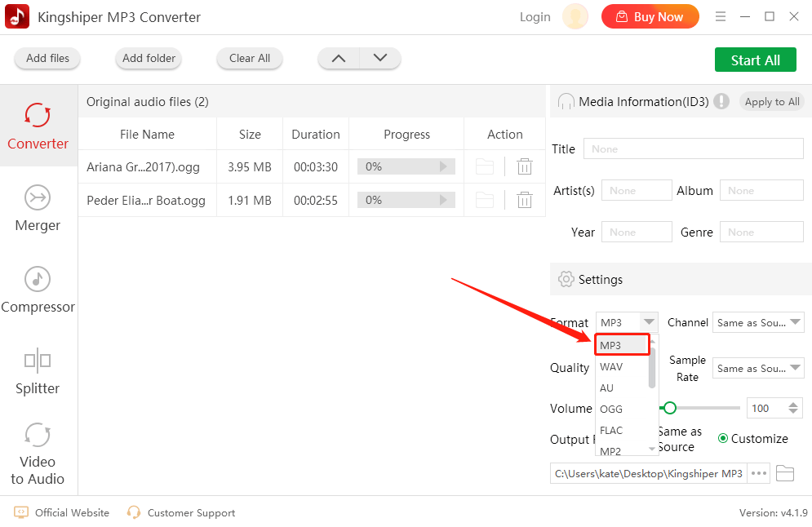Move selected file up in list
Image resolution: width=812 pixels, height=527 pixels.
339,58
